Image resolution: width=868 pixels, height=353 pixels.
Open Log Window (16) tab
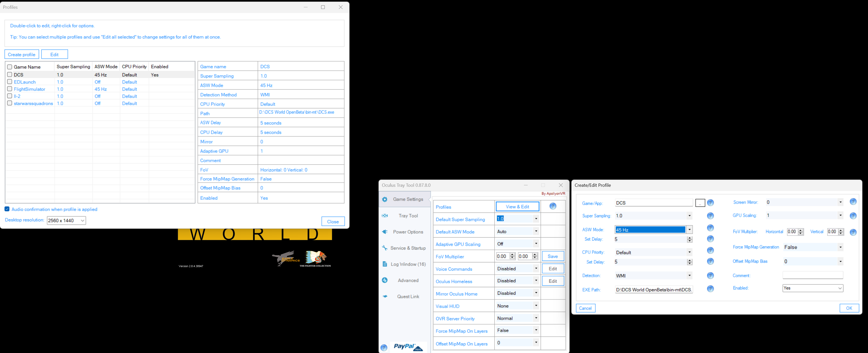405,264
